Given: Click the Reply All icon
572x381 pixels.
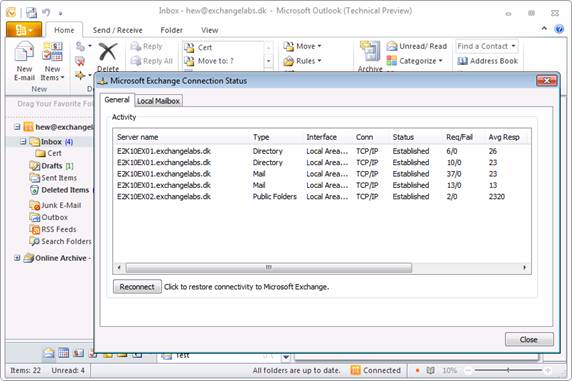Looking at the screenshot, I should [136, 61].
